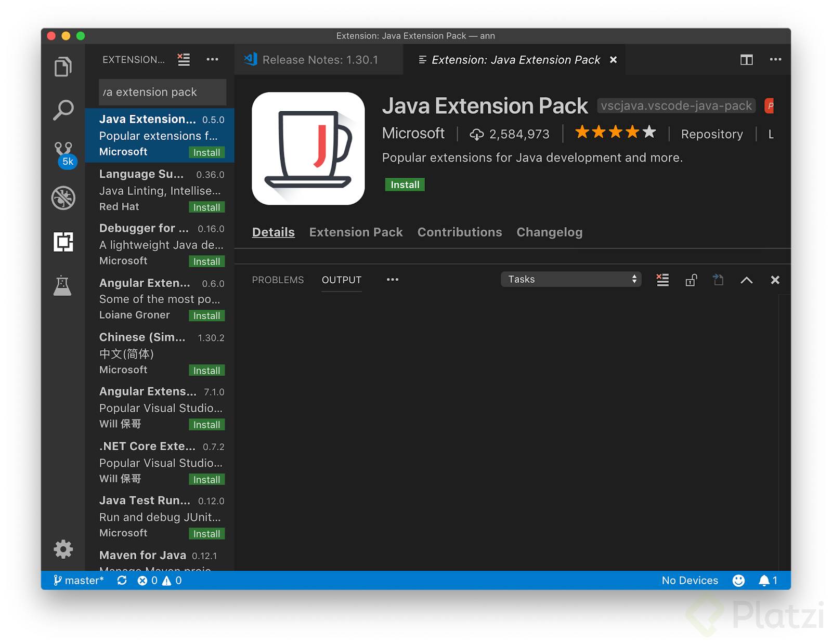This screenshot has height=644, width=832.
Task: Open the Extensions view more actions menu
Action: tap(212, 59)
